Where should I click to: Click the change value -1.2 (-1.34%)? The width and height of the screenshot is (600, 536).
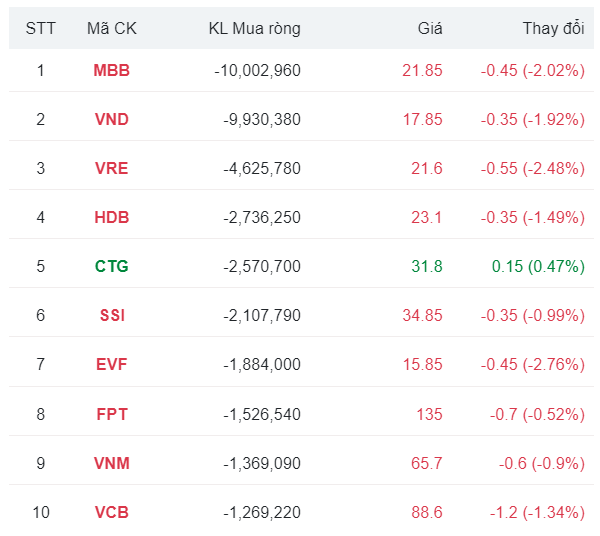(537, 513)
